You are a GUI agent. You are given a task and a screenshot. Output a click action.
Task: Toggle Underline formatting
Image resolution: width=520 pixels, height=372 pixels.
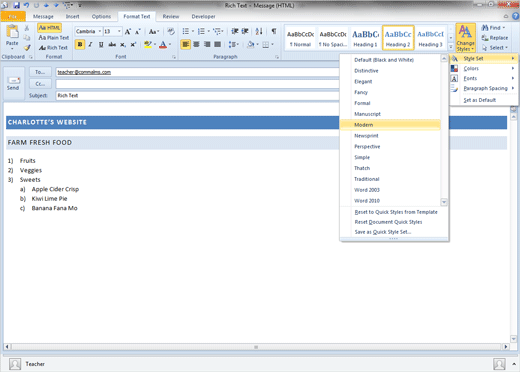pyautogui.click(x=101, y=44)
